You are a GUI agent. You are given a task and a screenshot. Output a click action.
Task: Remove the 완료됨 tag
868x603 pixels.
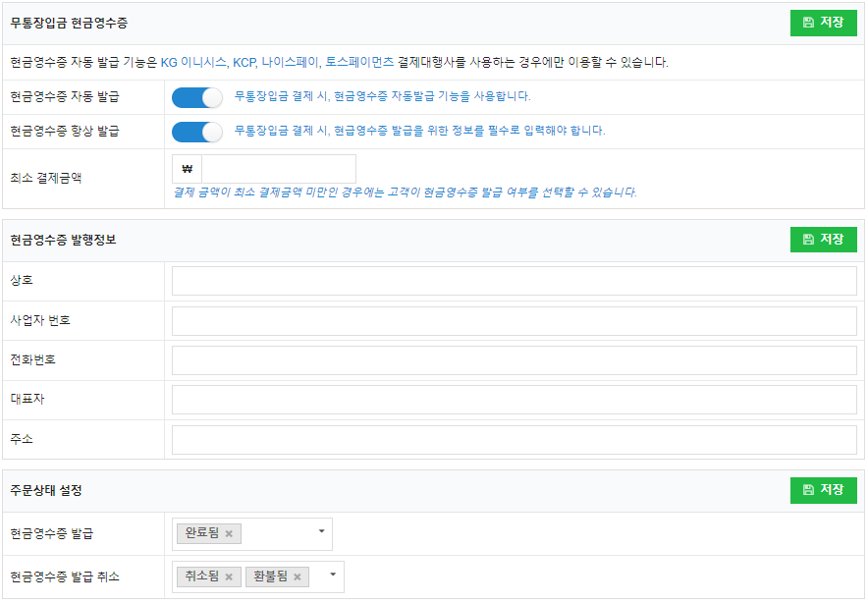[x=229, y=534]
